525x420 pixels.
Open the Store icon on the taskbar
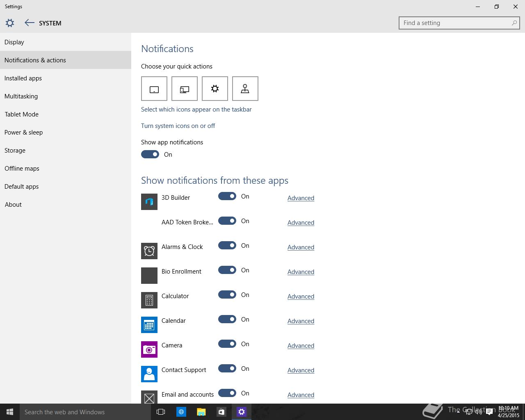click(221, 412)
